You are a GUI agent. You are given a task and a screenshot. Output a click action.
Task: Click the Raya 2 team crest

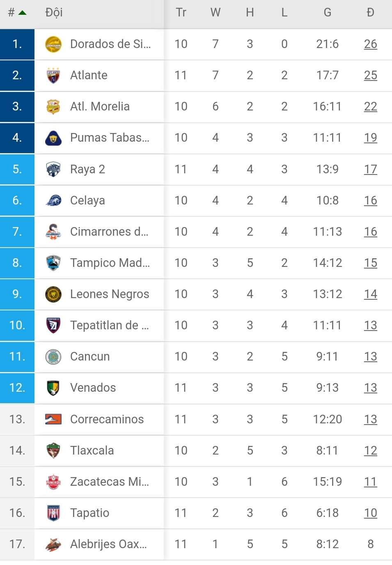point(53,169)
